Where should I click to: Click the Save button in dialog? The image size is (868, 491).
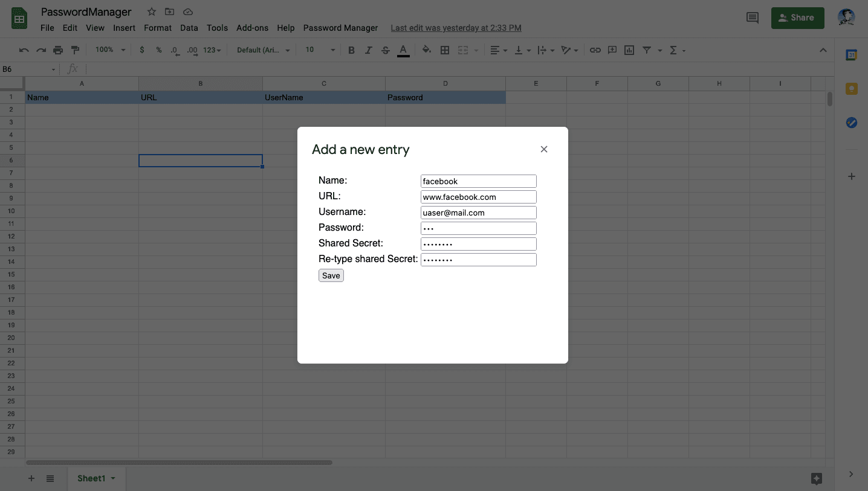click(331, 275)
